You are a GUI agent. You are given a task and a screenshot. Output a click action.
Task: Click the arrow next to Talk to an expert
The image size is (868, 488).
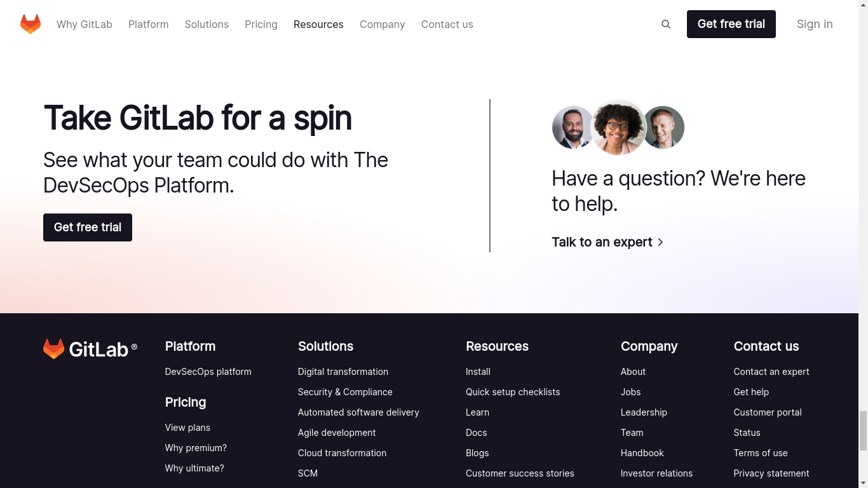[x=660, y=242]
